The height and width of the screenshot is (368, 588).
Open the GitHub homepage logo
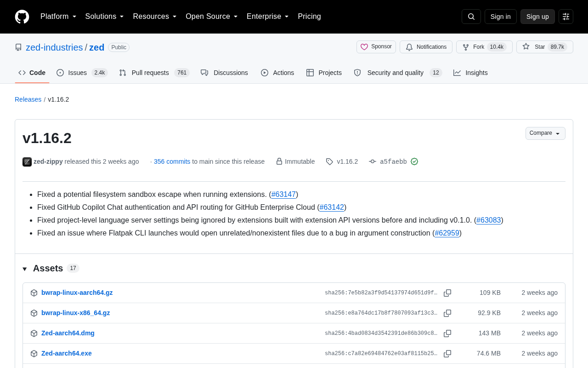(x=22, y=17)
